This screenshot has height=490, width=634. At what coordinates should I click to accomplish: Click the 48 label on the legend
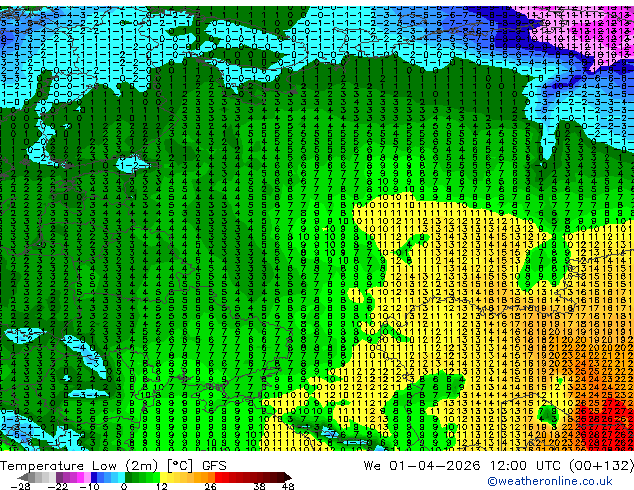pyautogui.click(x=288, y=486)
